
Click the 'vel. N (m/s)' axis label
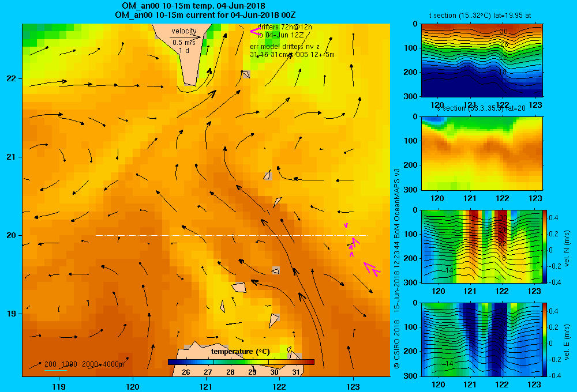pyautogui.click(x=567, y=248)
